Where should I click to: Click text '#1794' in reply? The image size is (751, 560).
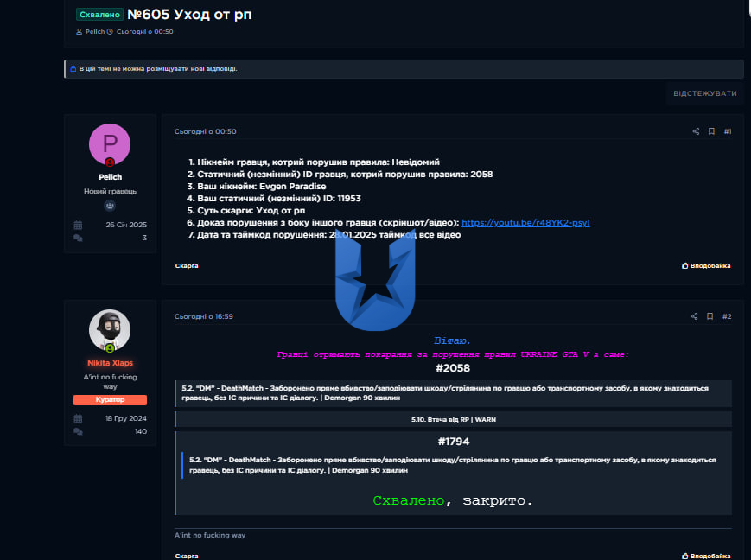pos(453,442)
